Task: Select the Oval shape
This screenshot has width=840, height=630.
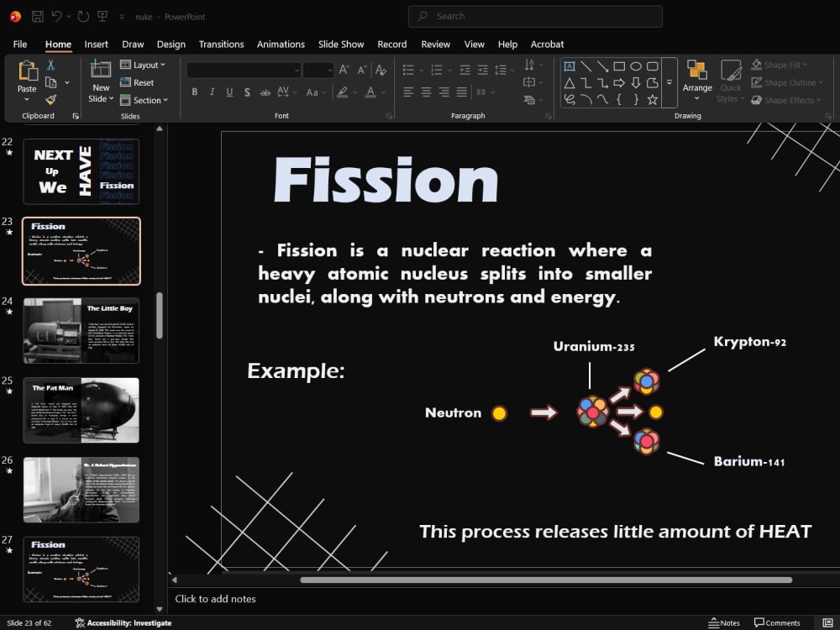Action: coord(636,66)
